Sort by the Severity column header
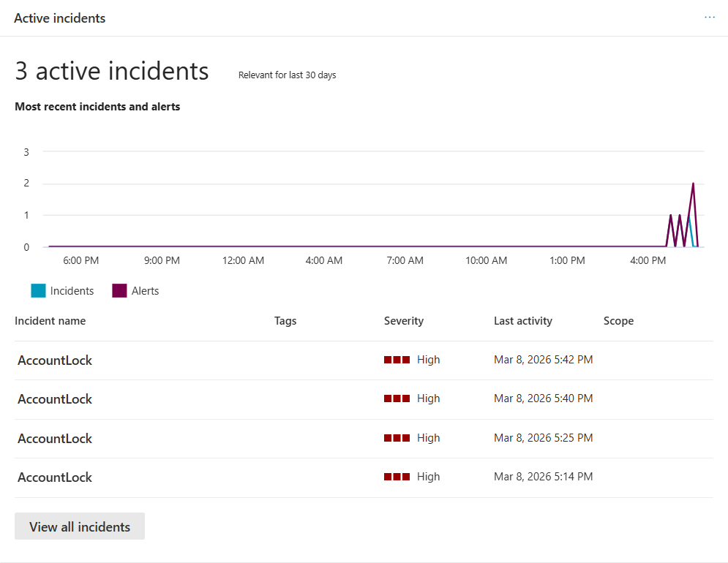Screen dimensions: 728x563 tap(404, 321)
